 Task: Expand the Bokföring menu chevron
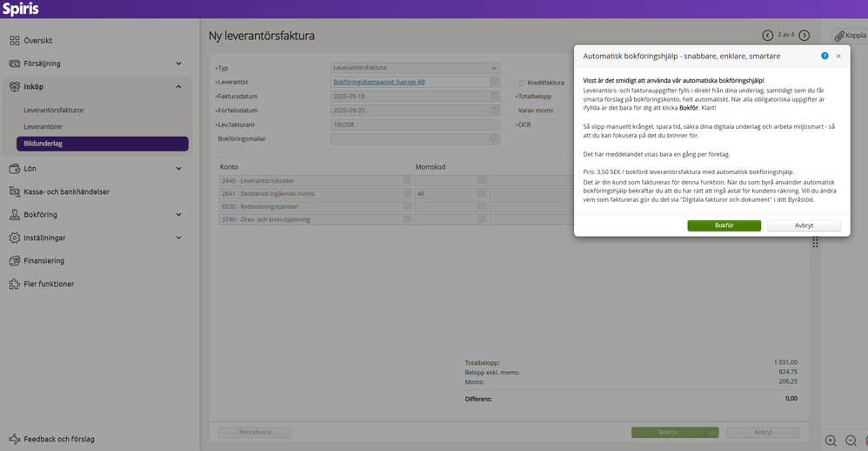(x=178, y=214)
